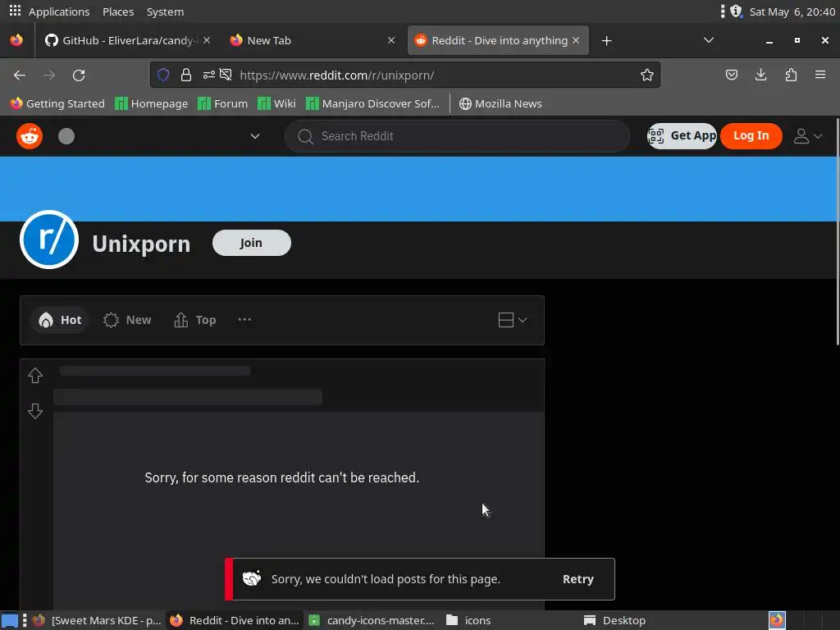This screenshot has height=630, width=840.
Task: Close the Reddit tab
Action: click(576, 40)
